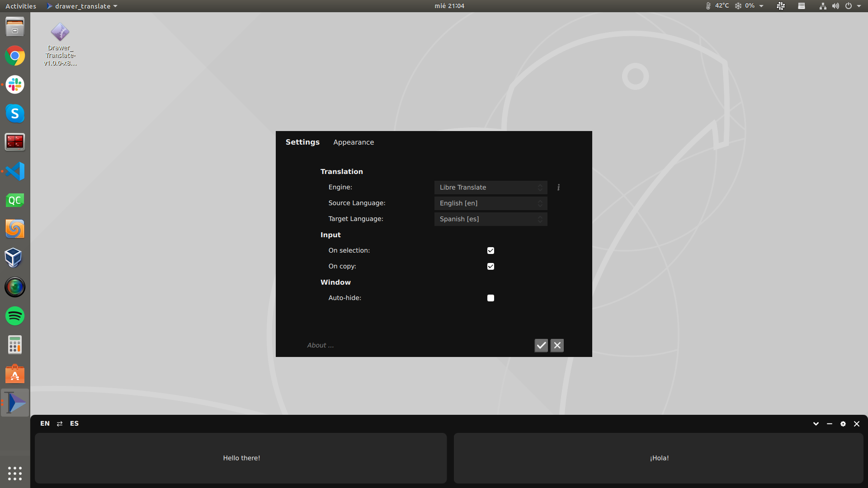The image size is (868, 488).
Task: Show applications grid in the dock
Action: (15, 473)
